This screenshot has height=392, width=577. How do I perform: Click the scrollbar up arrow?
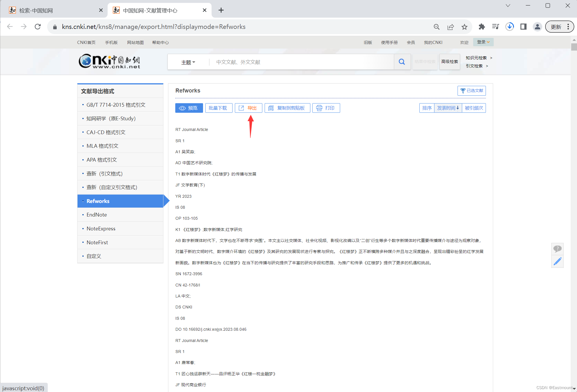[x=574, y=40]
